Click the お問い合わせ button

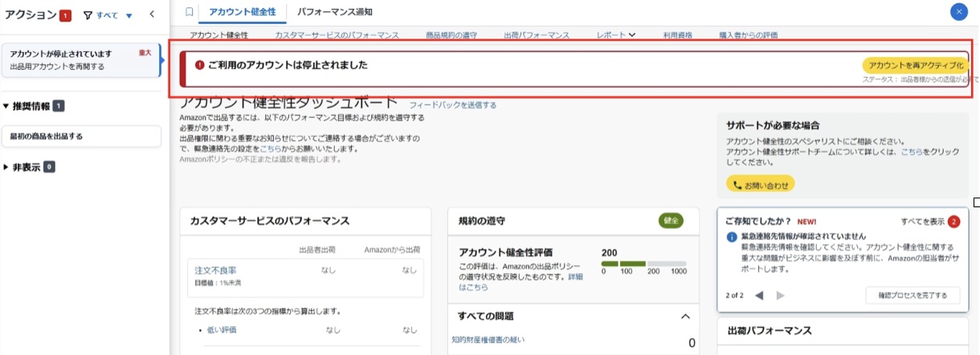(760, 184)
